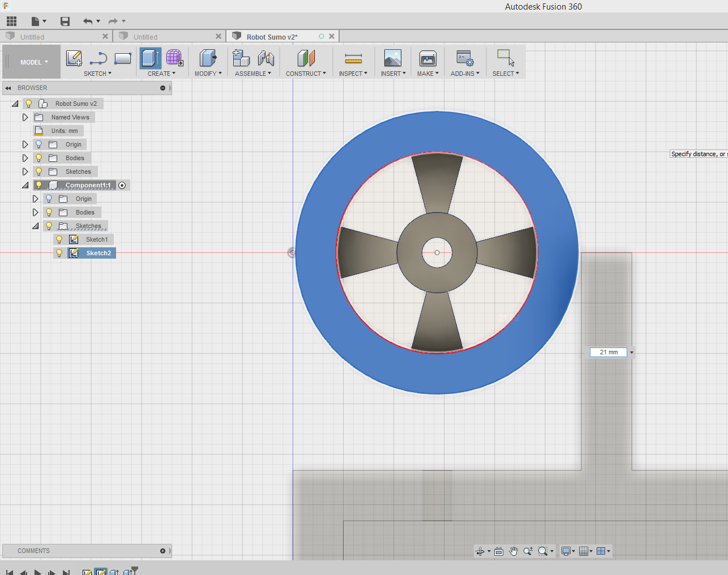Image resolution: width=728 pixels, height=575 pixels.
Task: Click the New Component assemble icon
Action: pos(241,58)
